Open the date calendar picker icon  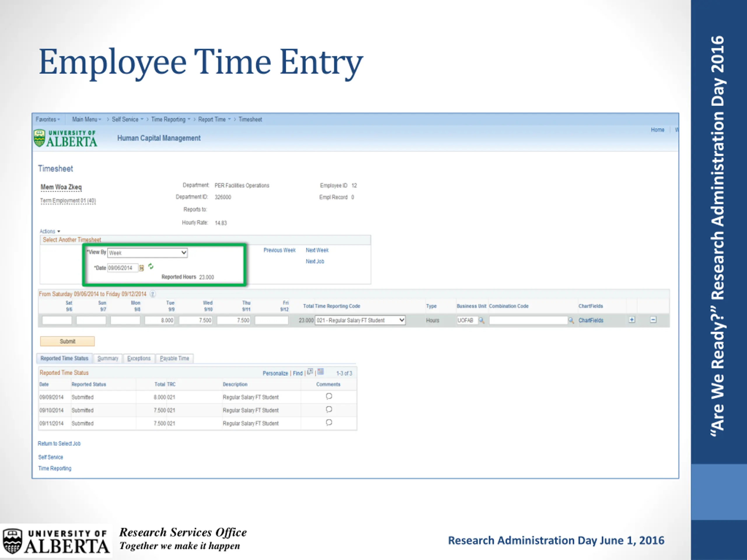click(x=142, y=268)
